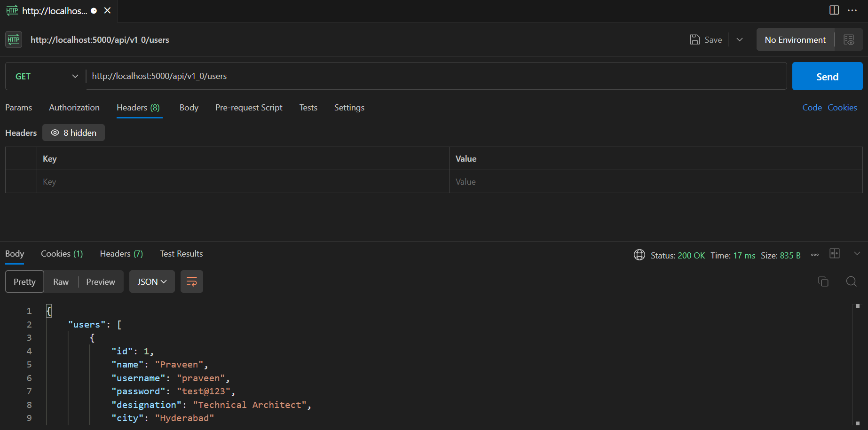Select the Preview response view
The image size is (868, 430).
pos(101,281)
